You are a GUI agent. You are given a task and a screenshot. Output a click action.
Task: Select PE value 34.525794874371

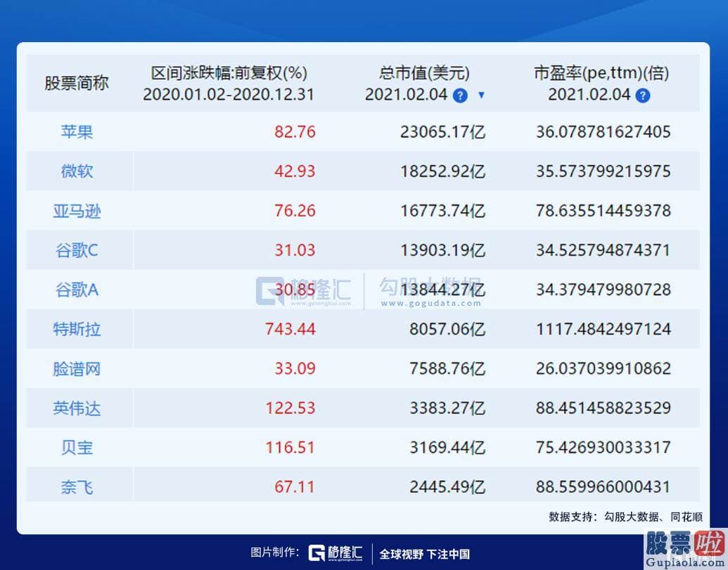coord(603,250)
